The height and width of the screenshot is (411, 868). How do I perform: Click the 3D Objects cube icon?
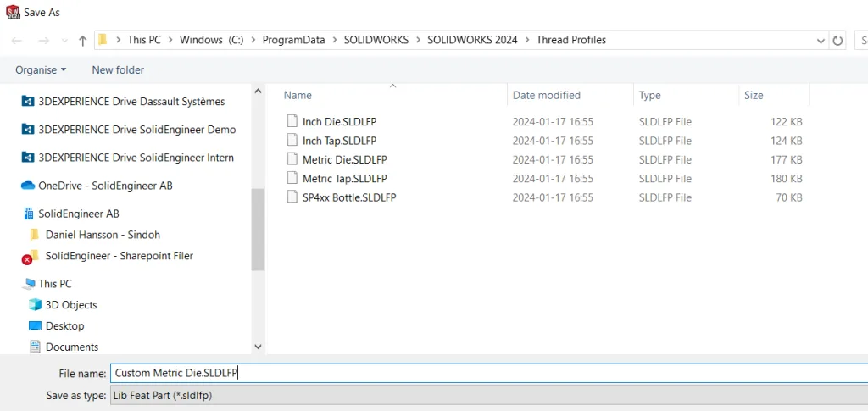tap(35, 305)
